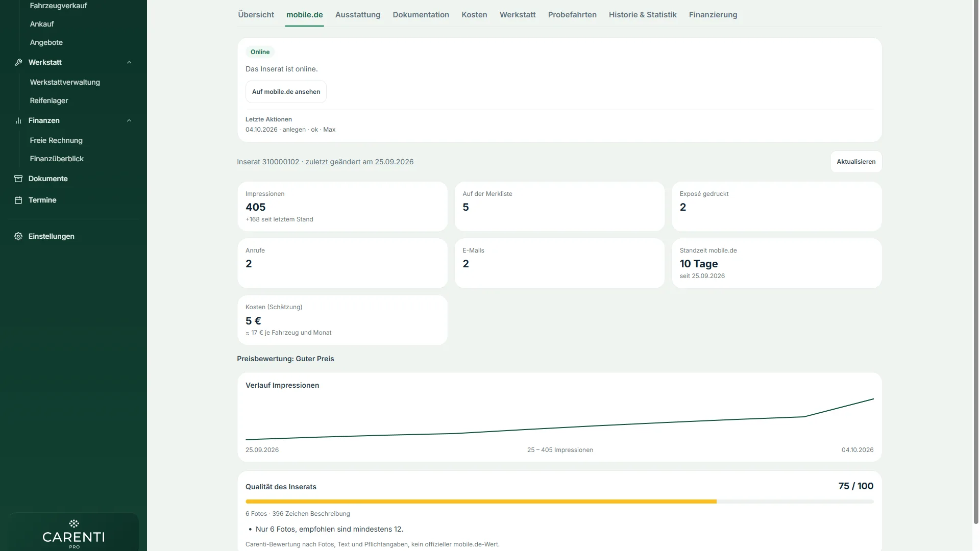This screenshot has height=551, width=980.
Task: Open Angebote in the sidebar
Action: point(46,42)
